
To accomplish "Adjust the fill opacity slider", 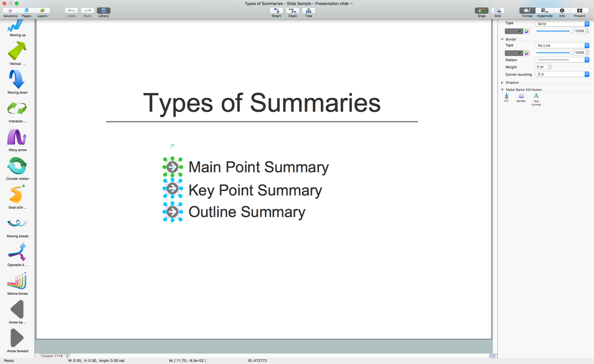I will (x=554, y=31).
